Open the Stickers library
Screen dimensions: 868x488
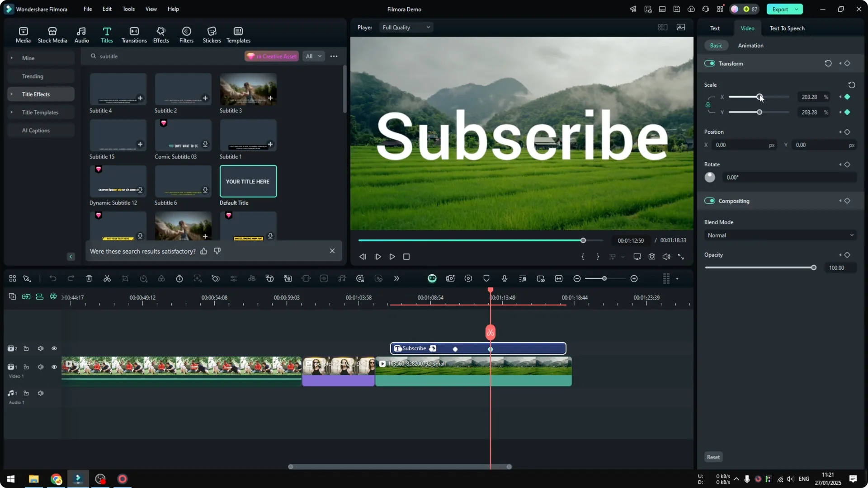(212, 35)
